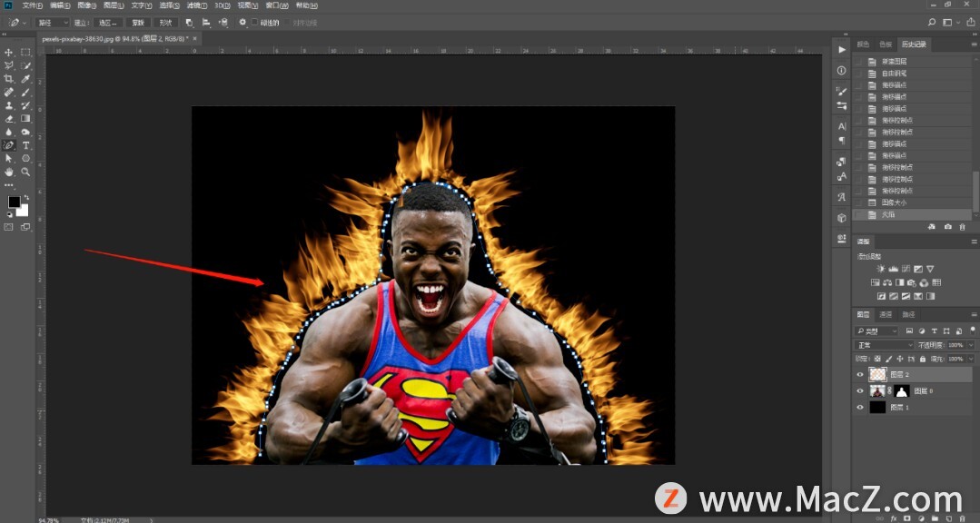Open the collapsed Properties info panel icon
980x523 pixels.
[x=842, y=71]
